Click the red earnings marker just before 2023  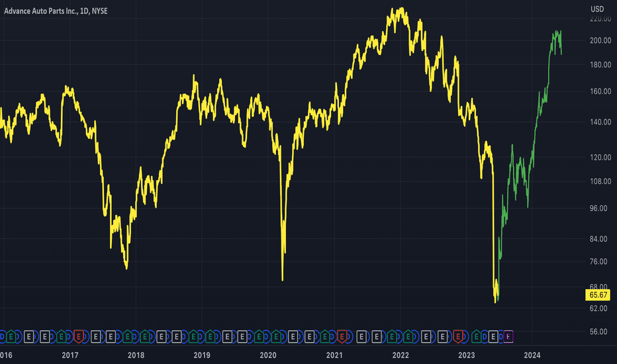(458, 336)
